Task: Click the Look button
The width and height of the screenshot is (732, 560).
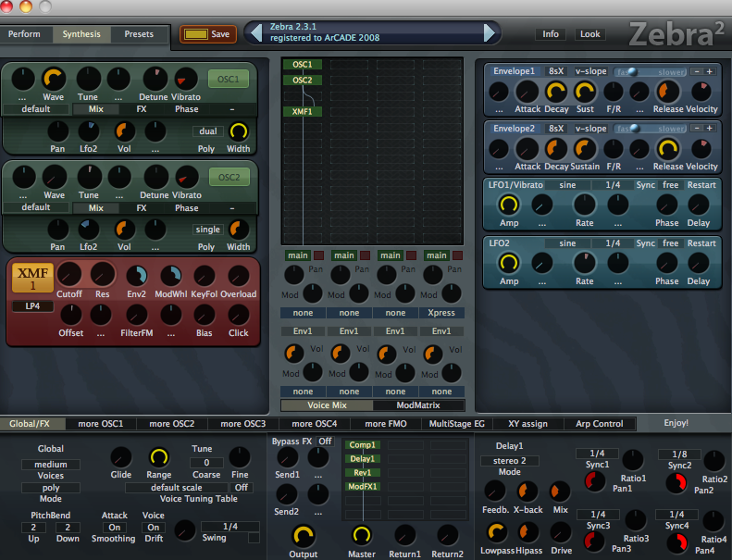Action: (590, 34)
